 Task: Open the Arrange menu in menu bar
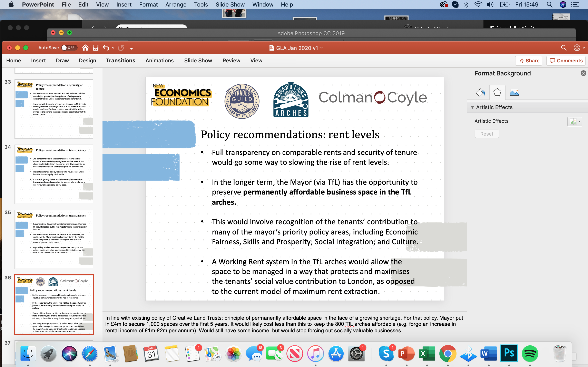[176, 5]
